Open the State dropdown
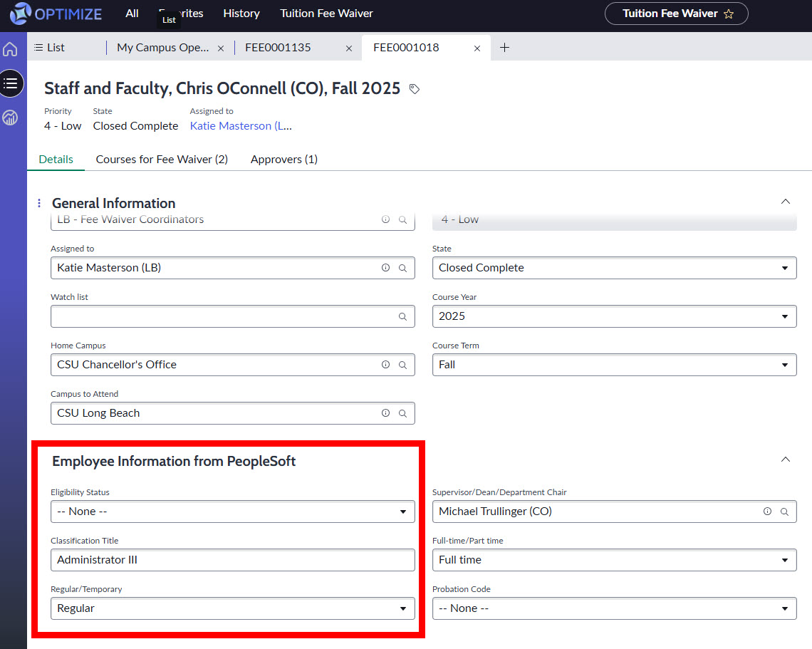The image size is (812, 649). coord(614,268)
